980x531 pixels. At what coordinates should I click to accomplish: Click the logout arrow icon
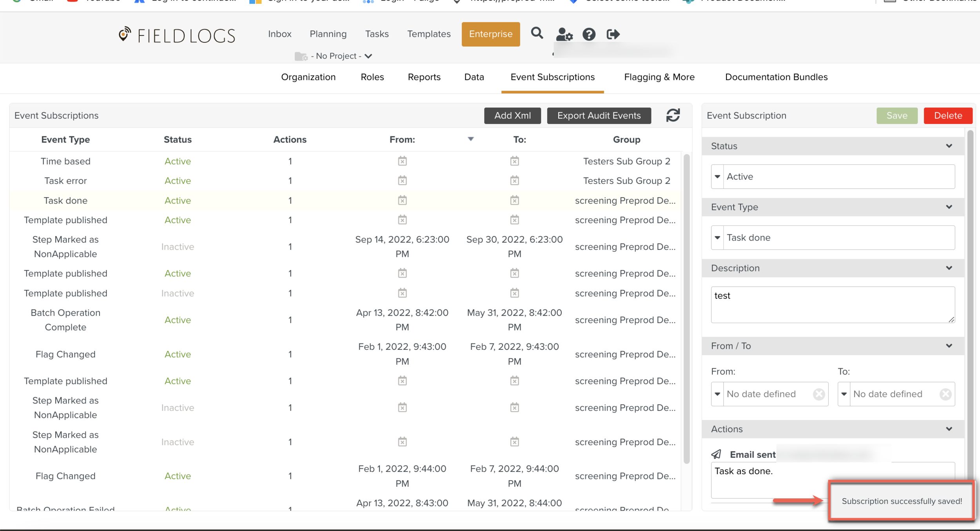click(x=613, y=34)
